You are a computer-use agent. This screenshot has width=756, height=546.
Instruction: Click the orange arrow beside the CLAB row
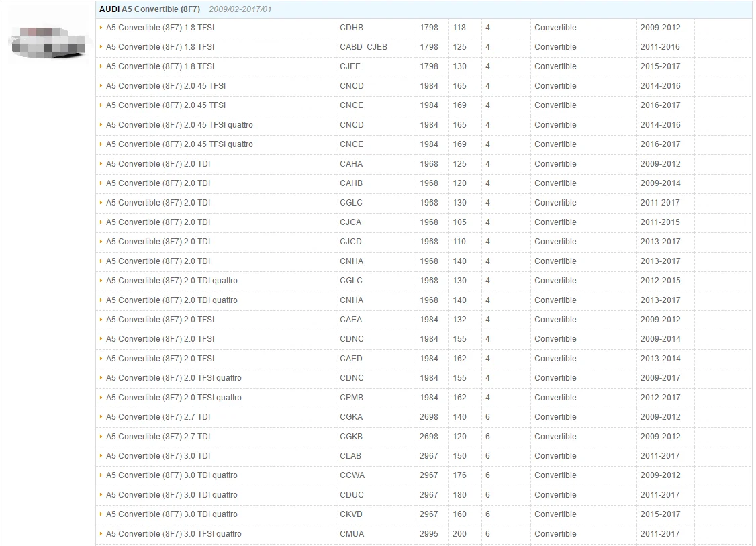[101, 456]
